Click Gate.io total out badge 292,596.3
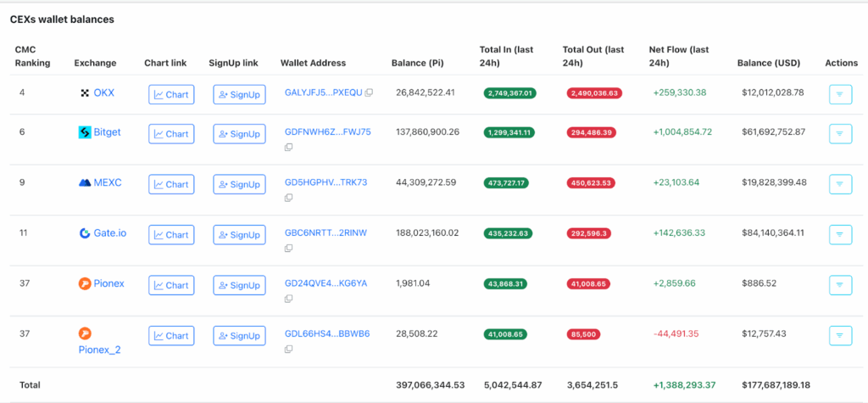 point(588,233)
